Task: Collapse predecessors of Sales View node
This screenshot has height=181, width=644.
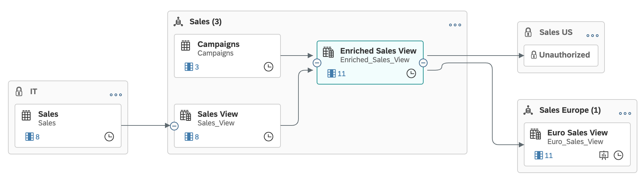Action: click(x=174, y=126)
